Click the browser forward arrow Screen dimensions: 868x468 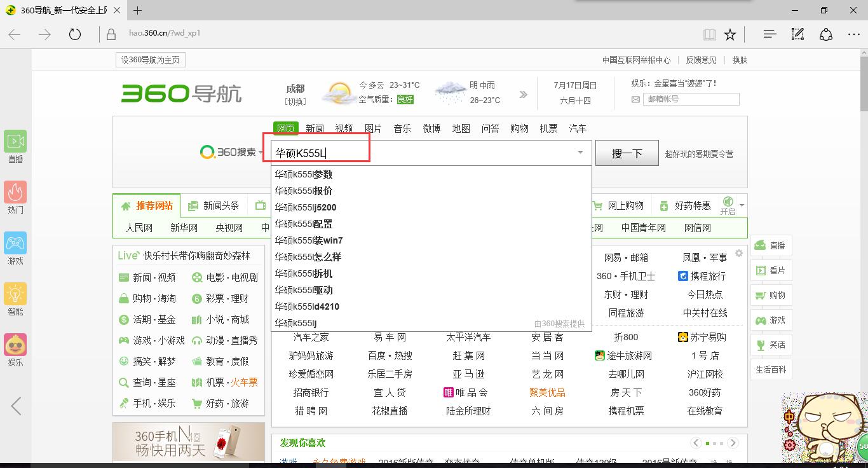point(44,34)
